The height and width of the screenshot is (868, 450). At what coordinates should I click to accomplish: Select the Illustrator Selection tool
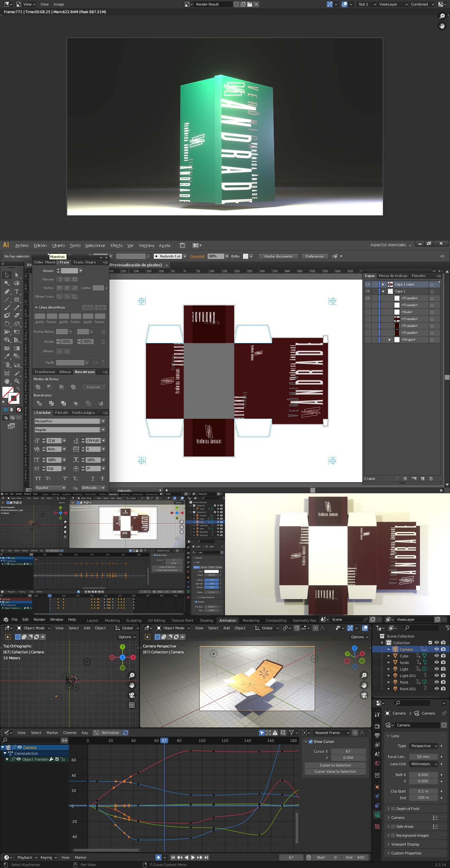pyautogui.click(x=7, y=275)
